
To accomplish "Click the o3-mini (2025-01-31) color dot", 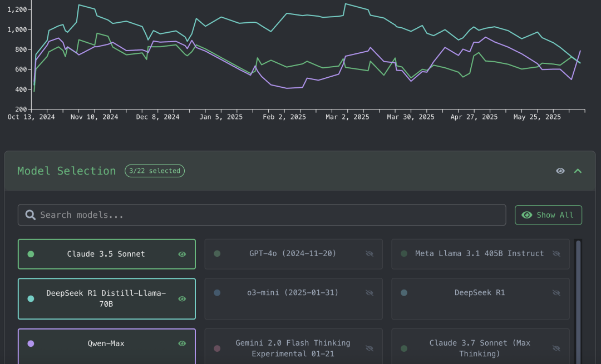I will tap(218, 293).
